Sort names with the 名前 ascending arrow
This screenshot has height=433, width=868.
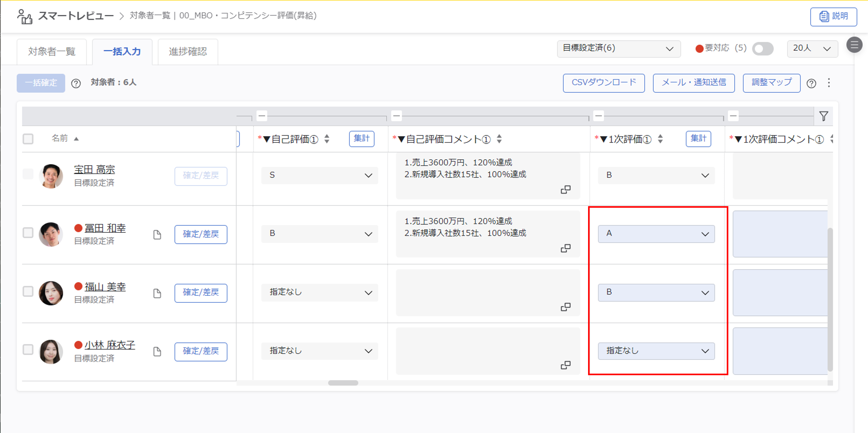[x=77, y=139]
